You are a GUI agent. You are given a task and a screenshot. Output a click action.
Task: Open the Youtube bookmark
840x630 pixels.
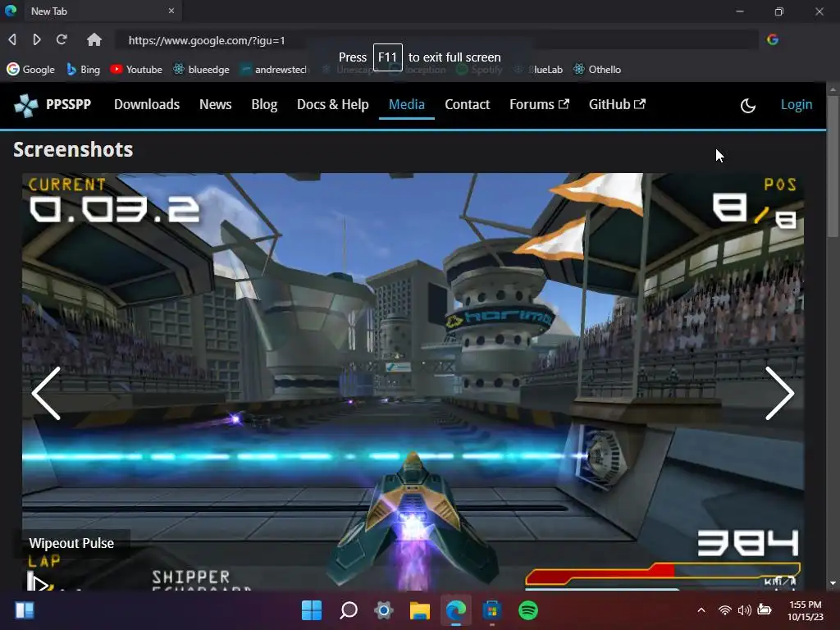pos(136,70)
